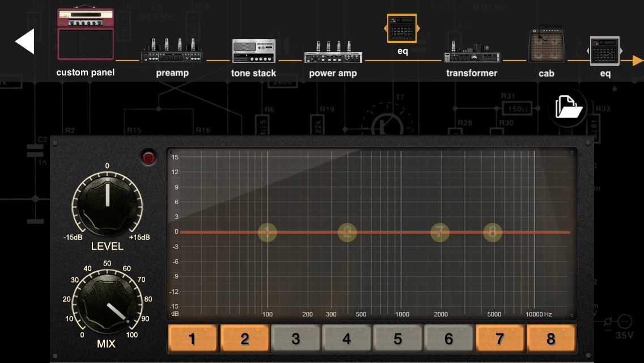Enable EQ band 5 button
The width and height of the screenshot is (644, 363).
[397, 339]
